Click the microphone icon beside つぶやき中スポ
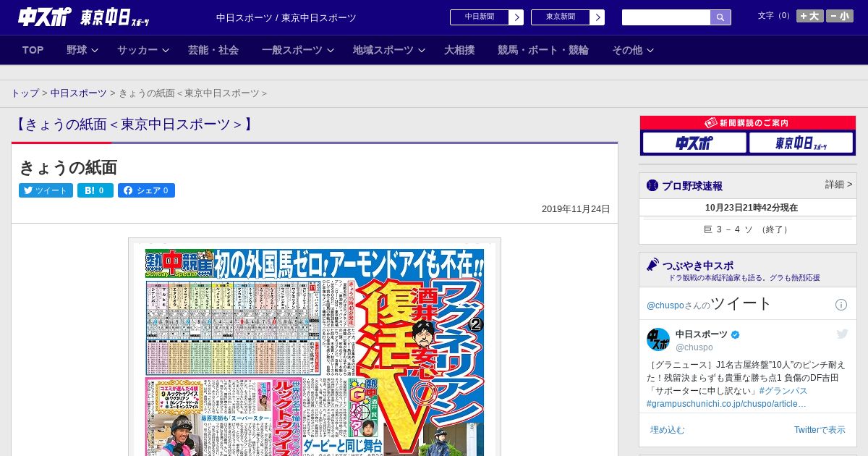 click(652, 265)
